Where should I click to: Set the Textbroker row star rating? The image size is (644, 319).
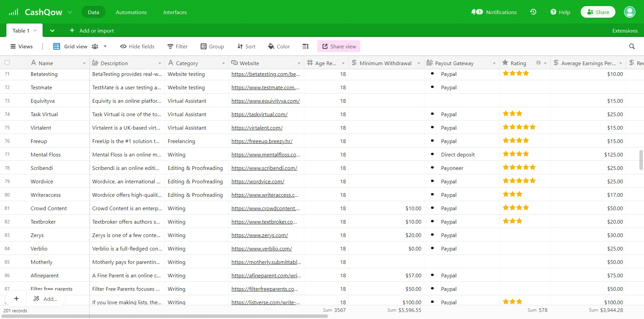(x=513, y=221)
